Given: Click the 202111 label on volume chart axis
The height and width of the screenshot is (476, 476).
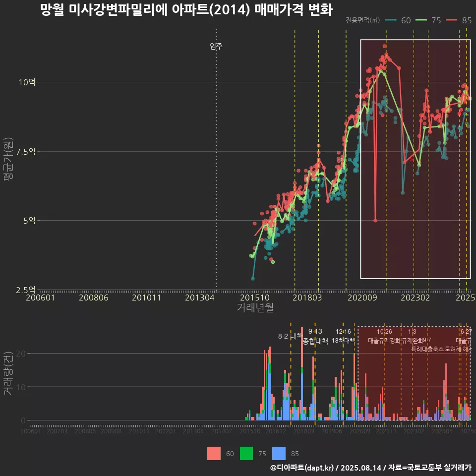Looking at the screenshot, I should pyautogui.click(x=386, y=431).
